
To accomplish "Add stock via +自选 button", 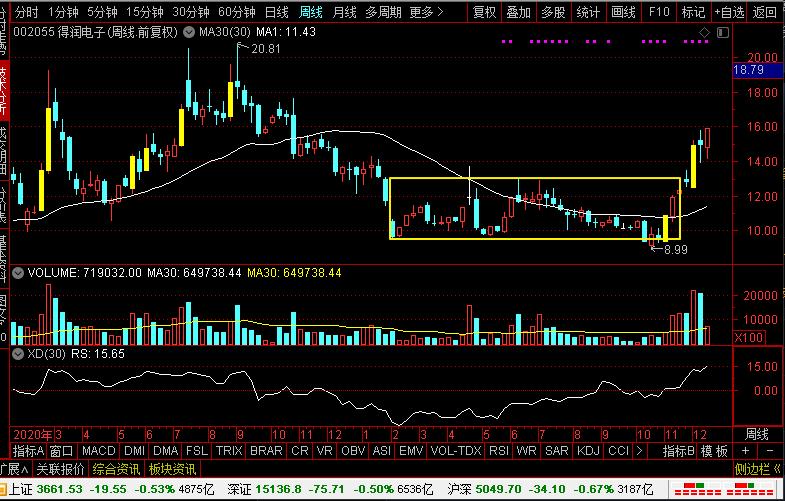I will (x=727, y=12).
